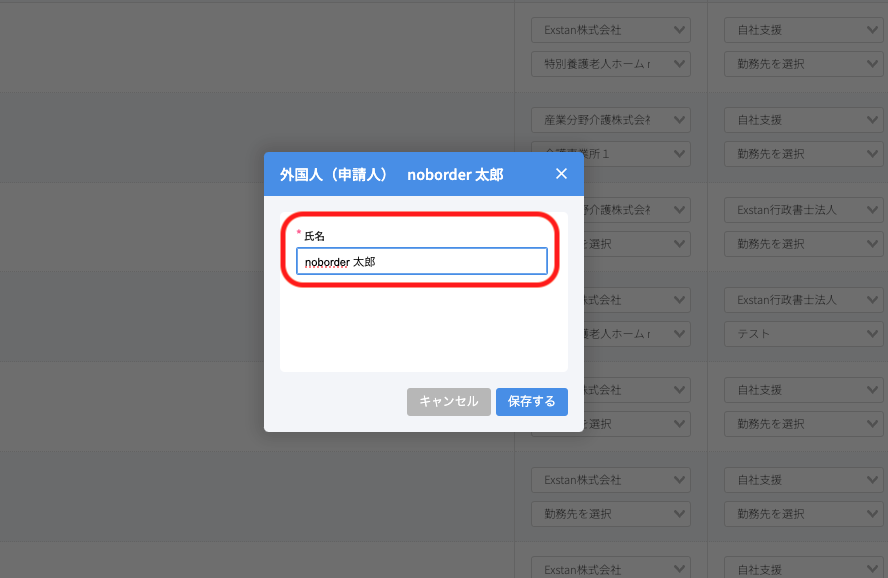This screenshot has width=888, height=578.
Task: Open left-column 勤務先を選択 dropdown below the dialog
Action: pos(610,514)
